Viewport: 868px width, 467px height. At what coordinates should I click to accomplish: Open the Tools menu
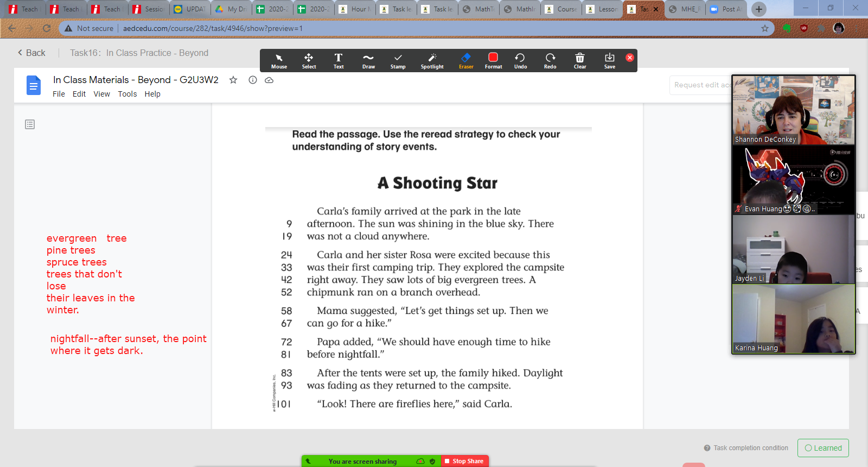click(x=127, y=94)
